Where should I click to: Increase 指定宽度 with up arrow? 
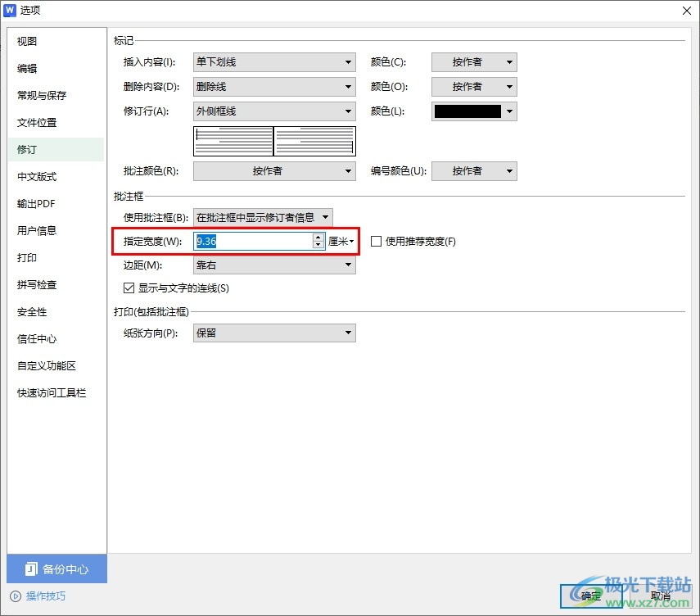coord(318,238)
